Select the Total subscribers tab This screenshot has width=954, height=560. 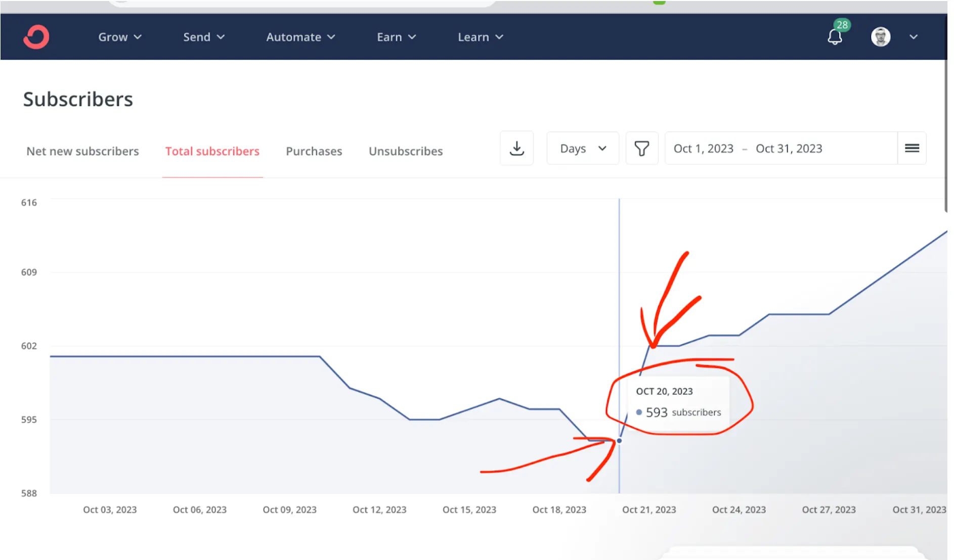coord(212,151)
